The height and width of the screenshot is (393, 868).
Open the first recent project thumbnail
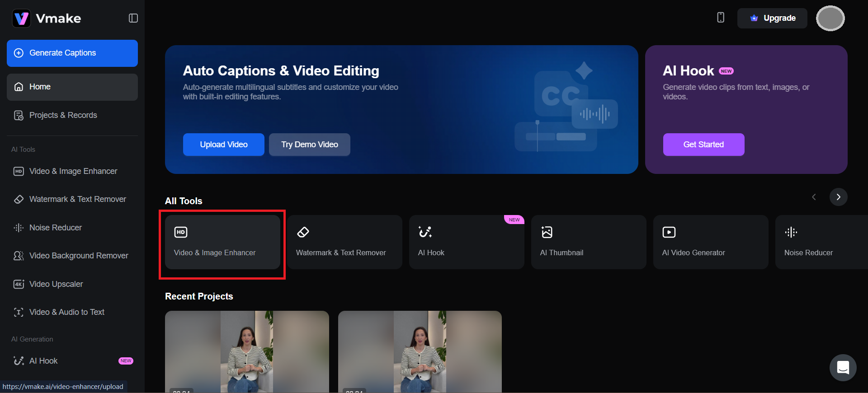point(247,351)
